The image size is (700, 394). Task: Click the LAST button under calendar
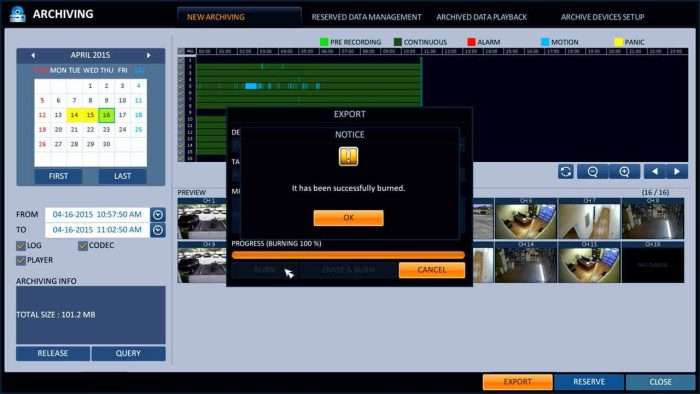tap(122, 176)
